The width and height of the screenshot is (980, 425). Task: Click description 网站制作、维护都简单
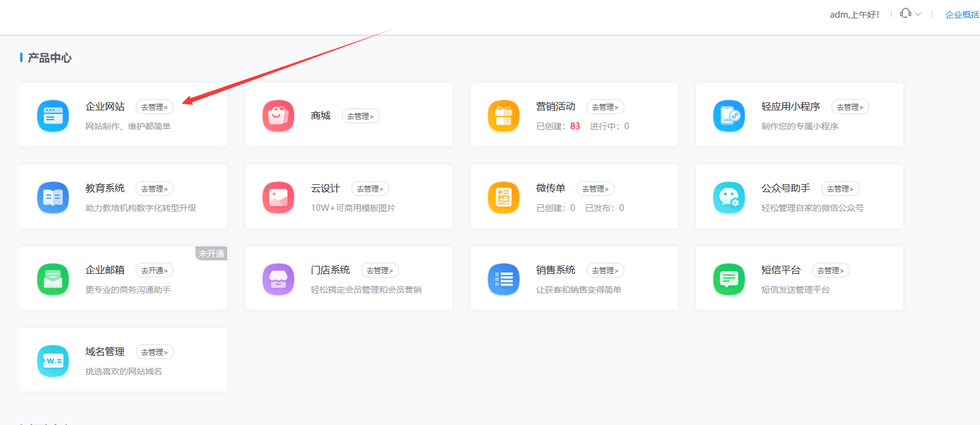128,126
